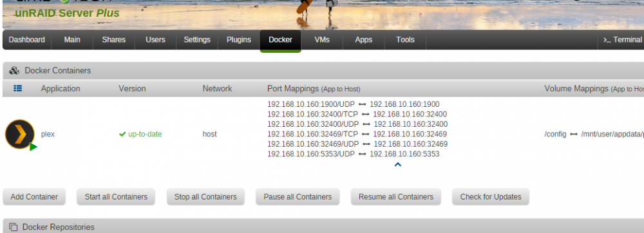Open the Plugins tab
Image resolution: width=644 pixels, height=233 pixels.
[239, 40]
